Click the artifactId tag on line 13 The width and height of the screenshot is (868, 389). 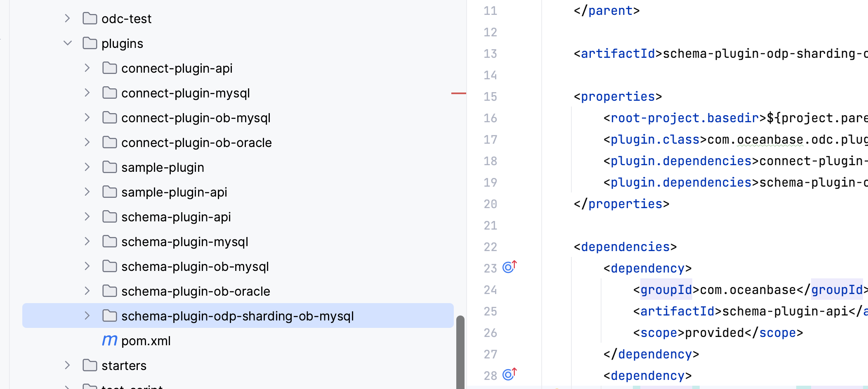tap(618, 54)
